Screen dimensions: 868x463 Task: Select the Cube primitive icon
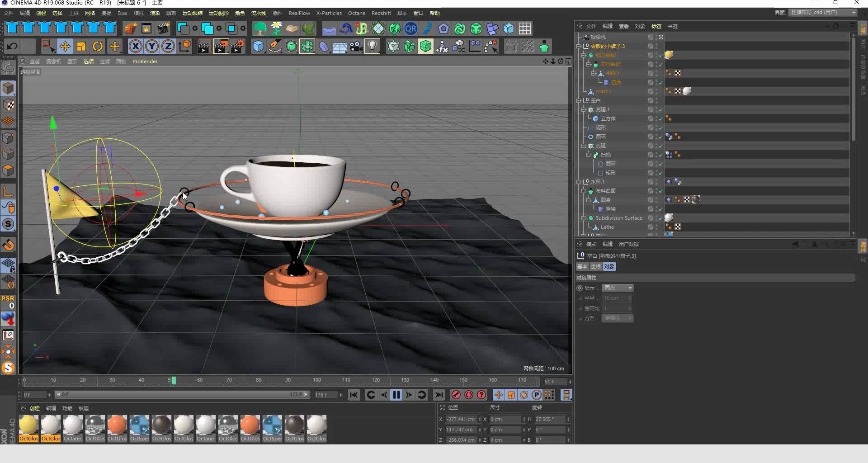258,46
